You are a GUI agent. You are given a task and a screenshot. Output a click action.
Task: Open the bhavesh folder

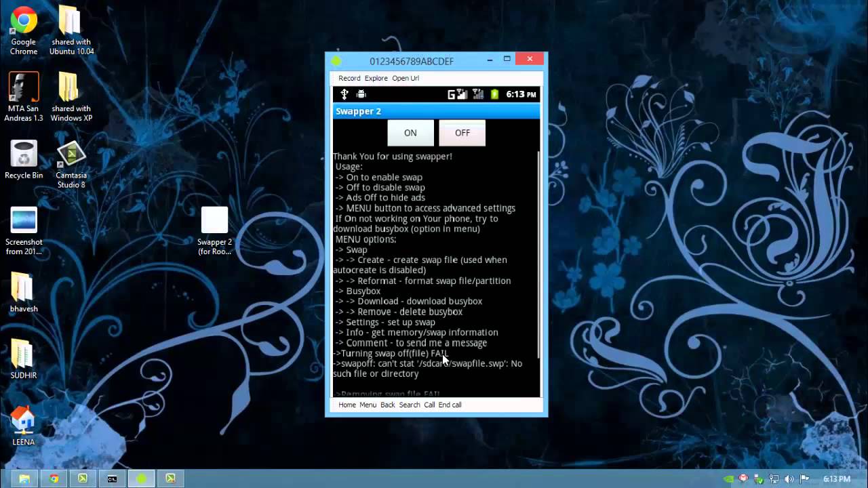(24, 293)
